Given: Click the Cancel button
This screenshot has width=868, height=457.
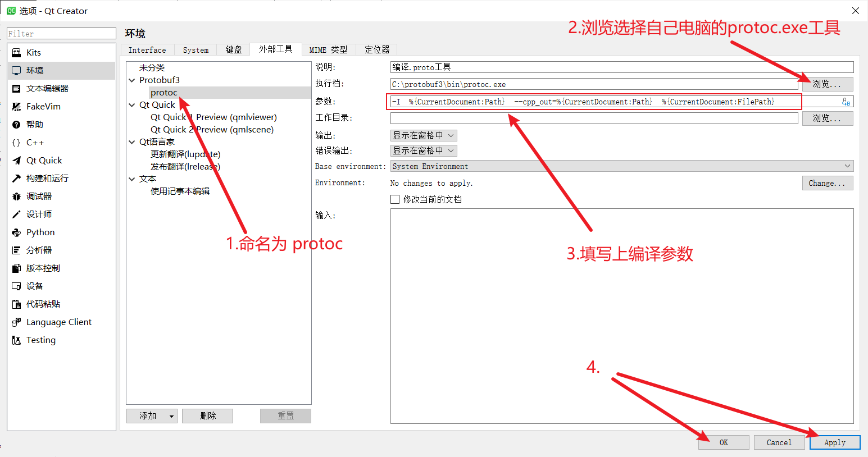Looking at the screenshot, I should [x=779, y=442].
